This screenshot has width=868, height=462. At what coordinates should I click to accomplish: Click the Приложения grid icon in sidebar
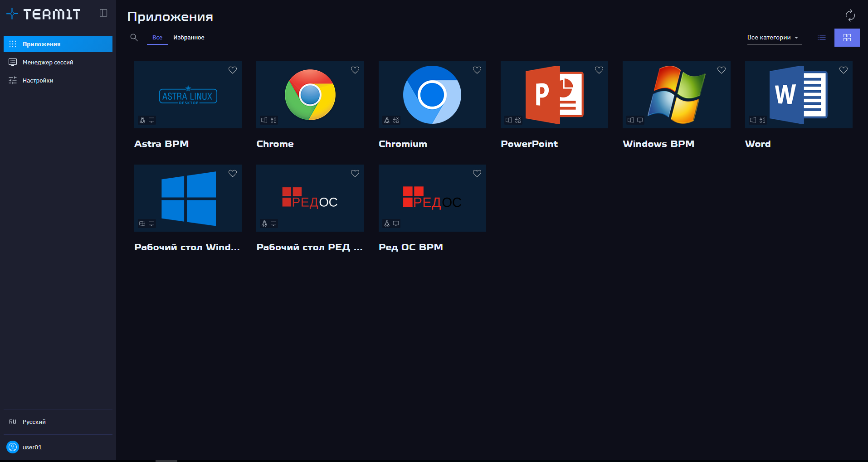[13, 44]
